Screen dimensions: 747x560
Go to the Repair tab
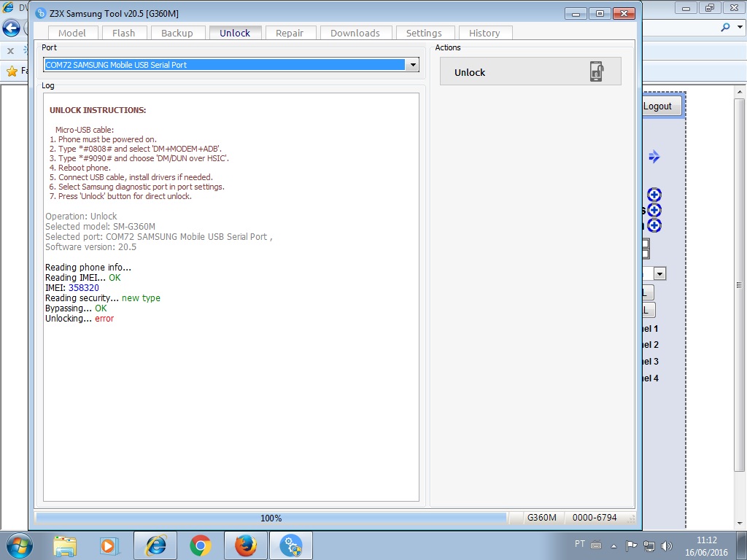click(x=290, y=33)
